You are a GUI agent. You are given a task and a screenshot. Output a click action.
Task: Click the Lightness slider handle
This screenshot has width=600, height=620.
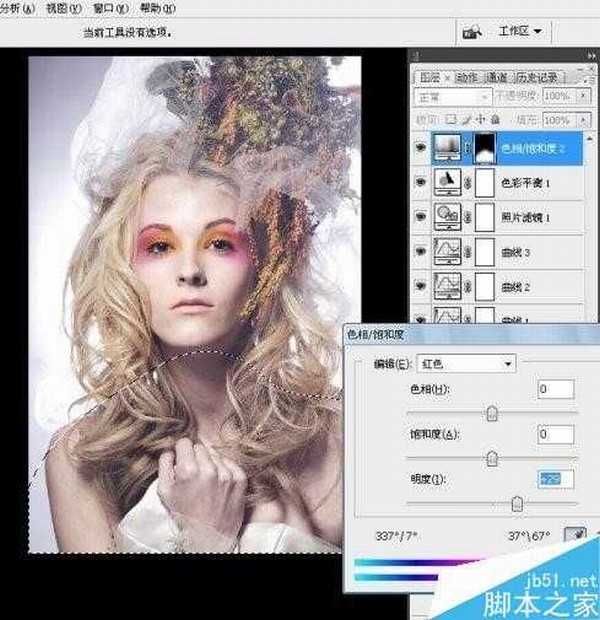517,503
